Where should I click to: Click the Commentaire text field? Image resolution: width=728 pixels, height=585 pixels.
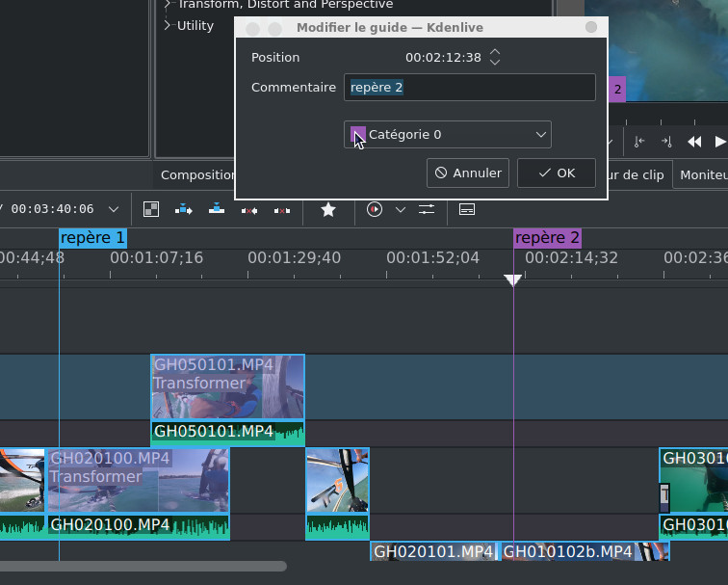point(469,88)
